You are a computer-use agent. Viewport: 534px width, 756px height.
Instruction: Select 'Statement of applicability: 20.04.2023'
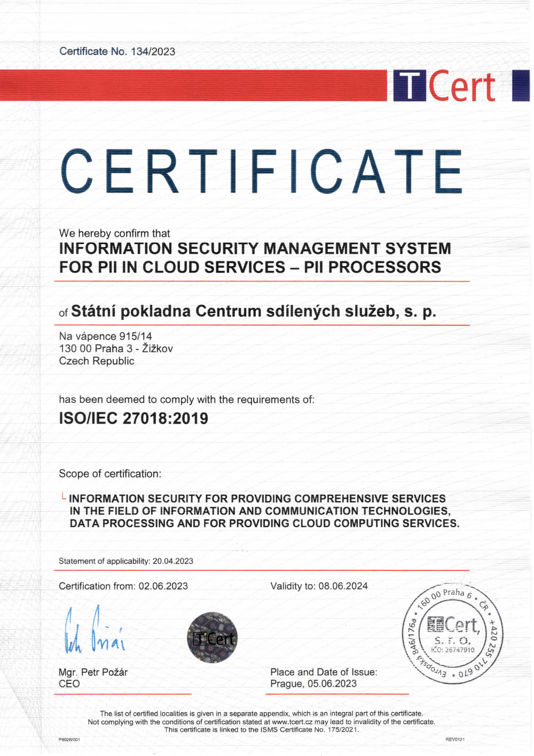pyautogui.click(x=126, y=561)
